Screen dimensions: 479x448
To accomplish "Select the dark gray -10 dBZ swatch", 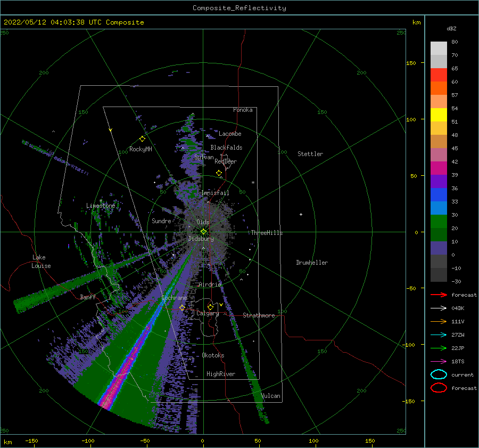I will [439, 274].
